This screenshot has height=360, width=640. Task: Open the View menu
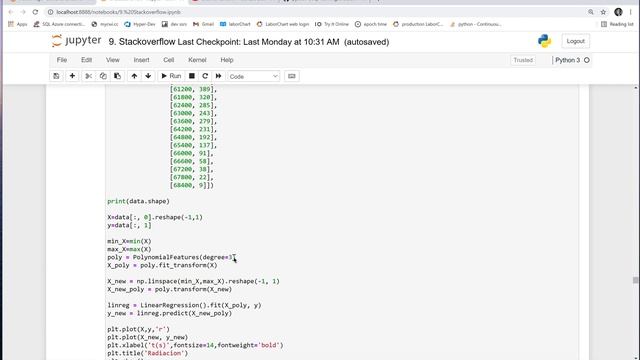[113, 60]
